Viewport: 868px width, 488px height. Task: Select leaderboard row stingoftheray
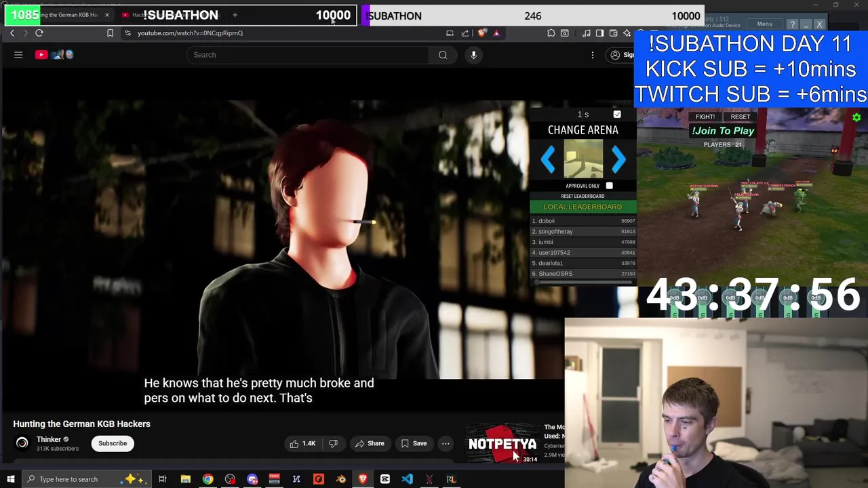[x=583, y=231]
